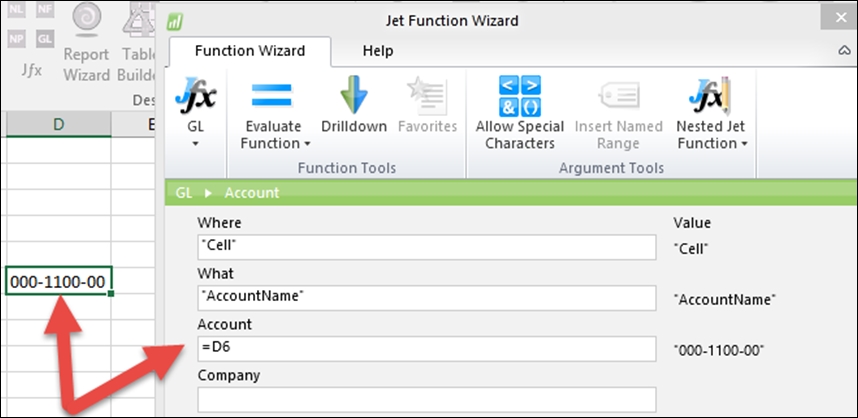Image resolution: width=858 pixels, height=418 pixels.
Task: Expand the Evaluate Function dropdown arrow
Action: point(307,144)
